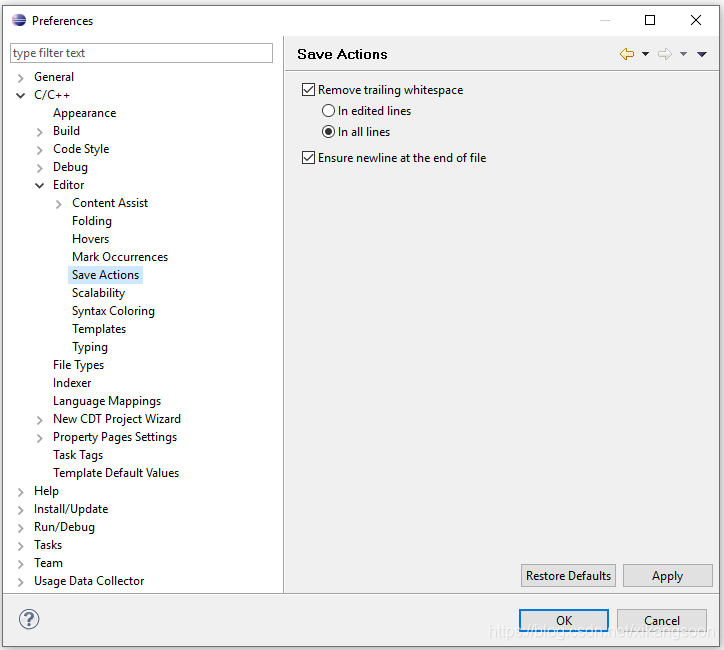Open the Scalability preferences page
This screenshot has height=650, width=724.
click(98, 293)
